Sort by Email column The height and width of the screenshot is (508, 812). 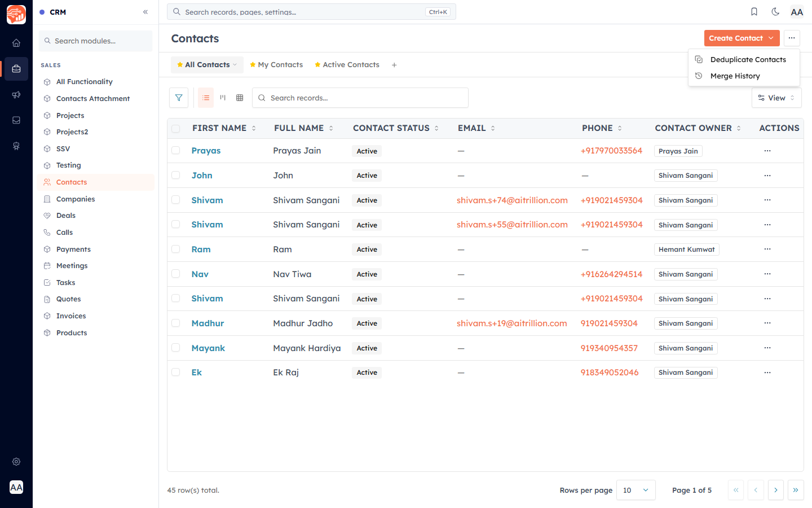tap(476, 128)
